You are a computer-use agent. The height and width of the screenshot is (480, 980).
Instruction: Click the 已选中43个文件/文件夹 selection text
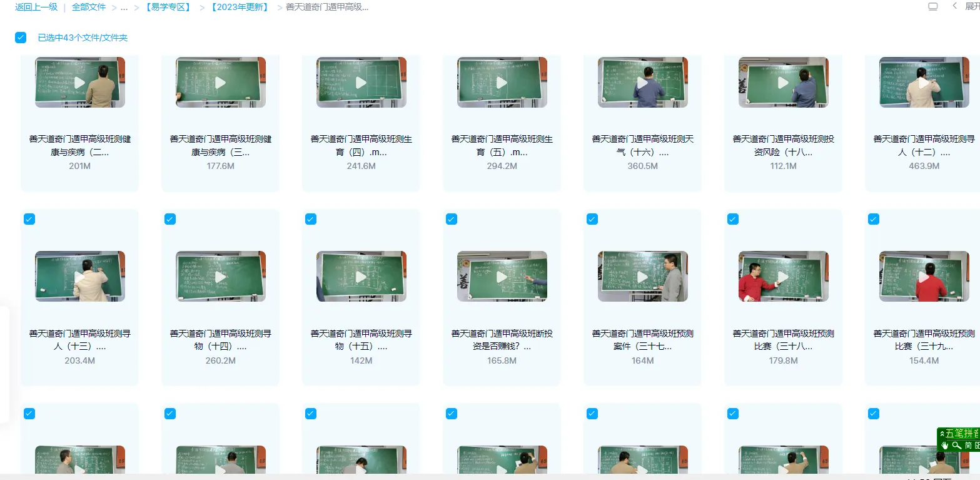click(x=83, y=38)
